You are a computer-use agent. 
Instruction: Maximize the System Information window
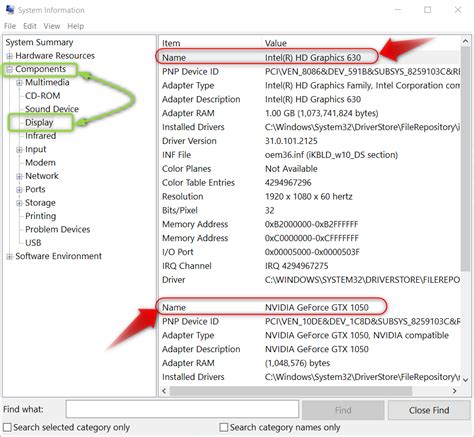(428, 10)
